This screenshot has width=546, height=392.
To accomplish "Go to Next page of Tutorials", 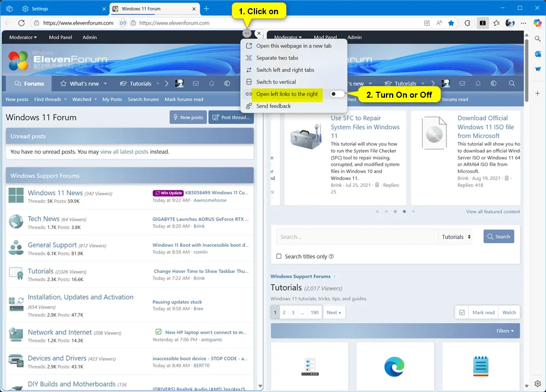I will point(334,312).
